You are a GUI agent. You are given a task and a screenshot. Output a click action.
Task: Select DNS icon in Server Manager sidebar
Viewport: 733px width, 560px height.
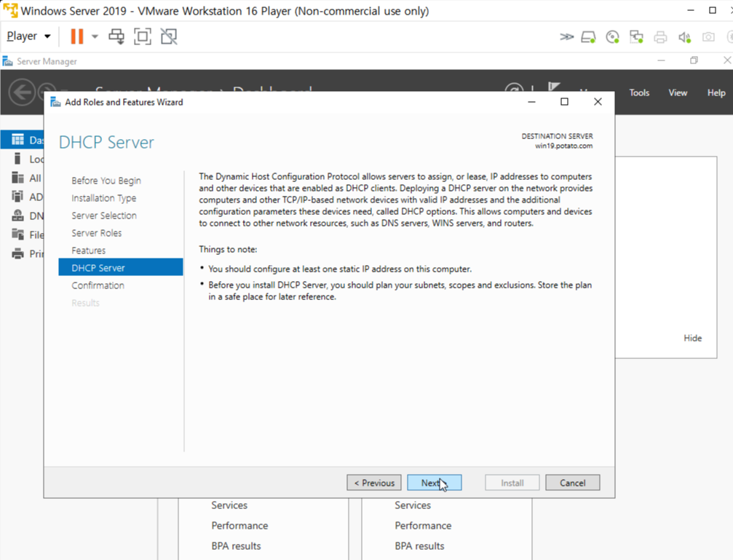17,216
